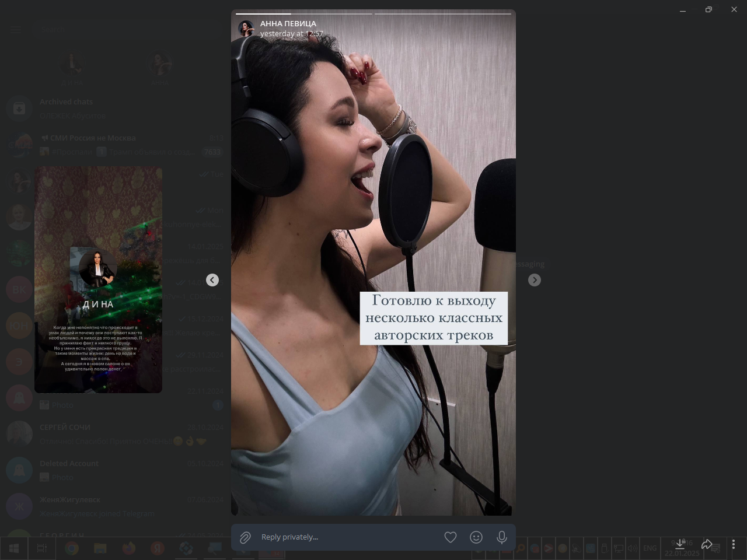Click the caption 'Готовлю к выходу несколько классных авторских треков'
747x560 pixels.
[x=434, y=318]
